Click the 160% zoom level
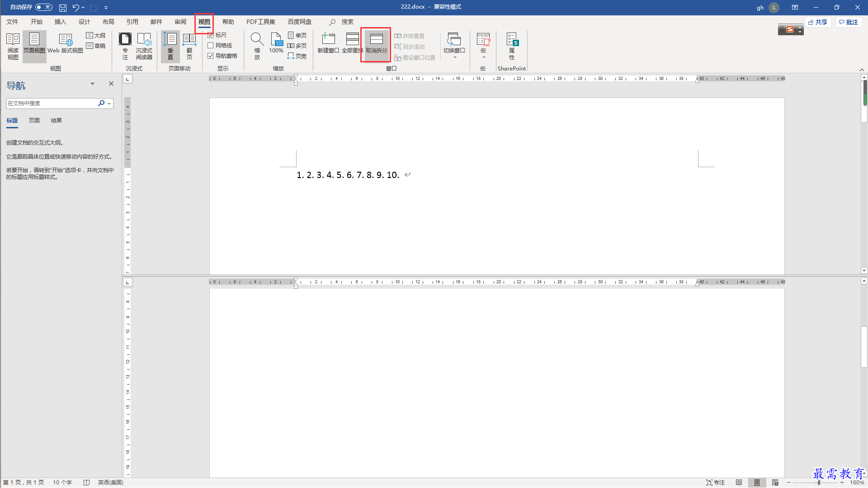Image resolution: width=868 pixels, height=488 pixels. pyautogui.click(x=857, y=483)
